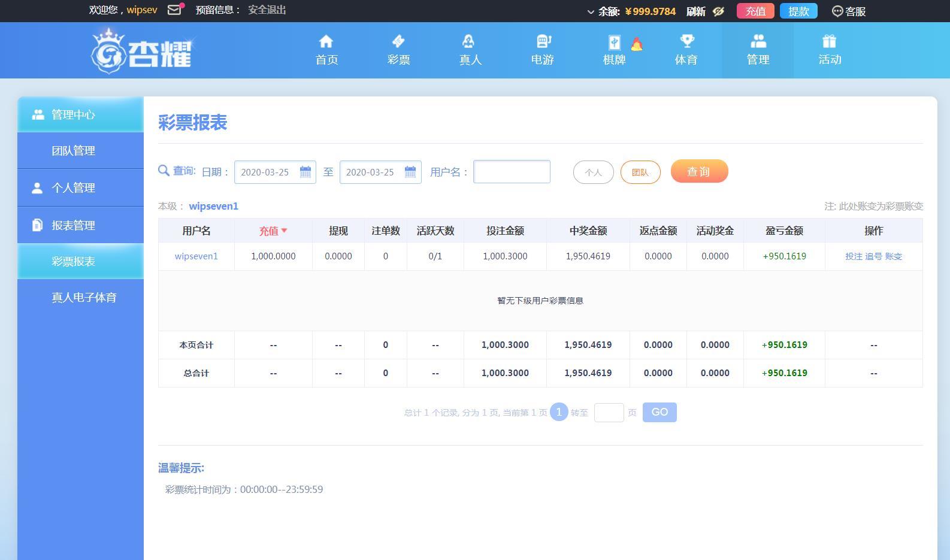Screen dimensions: 950x560
Task: Click the 用户名 input field
Action: coord(512,172)
